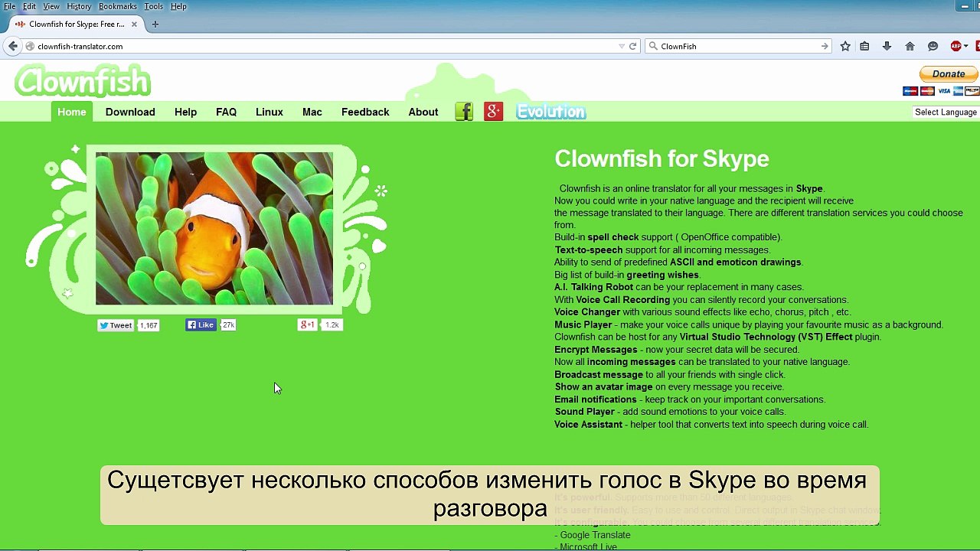Click the Facebook Like button
Viewport: 980px width, 551px height.
201,325
